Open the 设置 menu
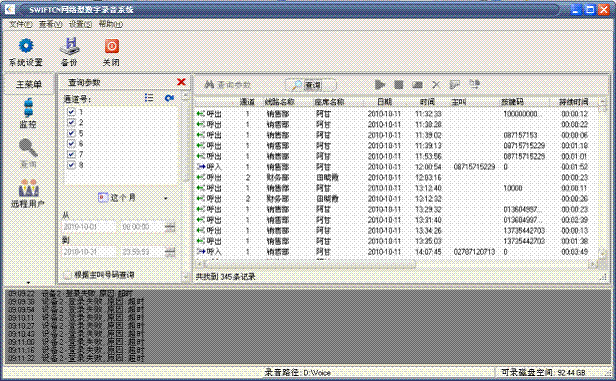The width and height of the screenshot is (616, 381). (80, 24)
